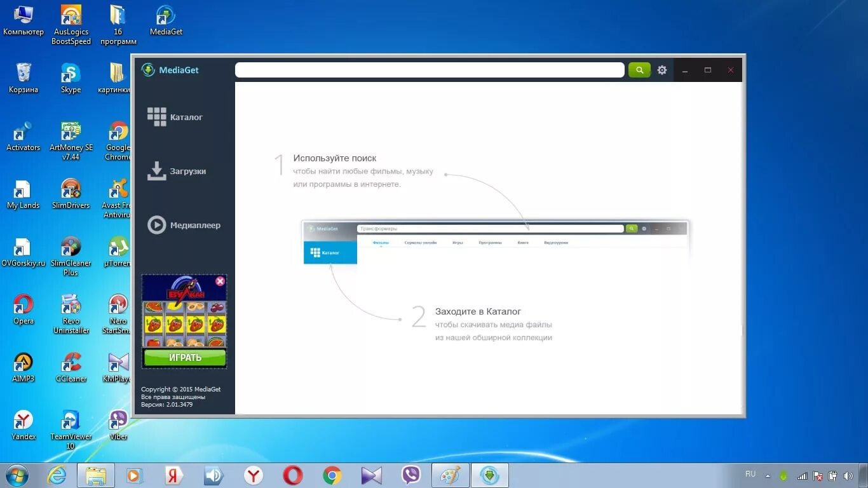The width and height of the screenshot is (868, 488).
Task: Open the Медиаплеер section
Action: [x=184, y=225]
